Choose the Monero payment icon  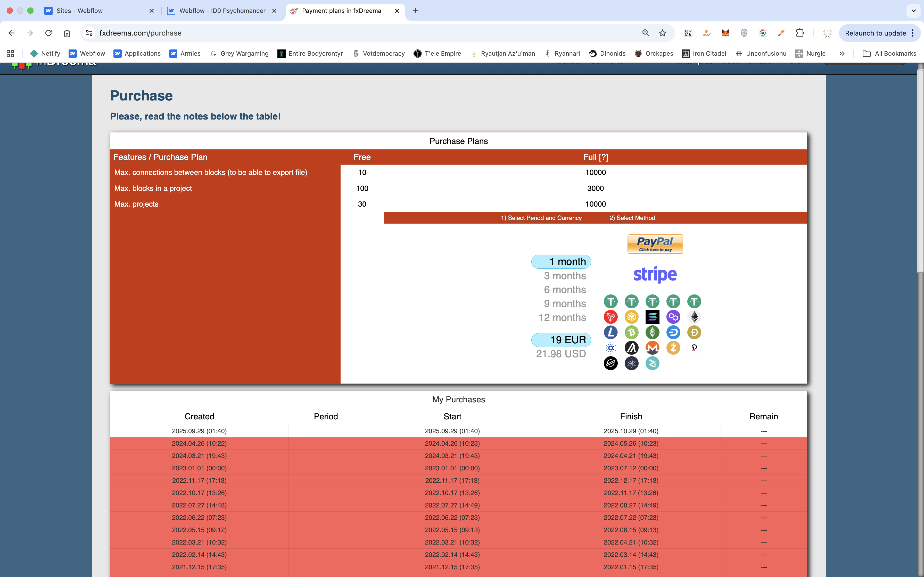click(x=652, y=348)
